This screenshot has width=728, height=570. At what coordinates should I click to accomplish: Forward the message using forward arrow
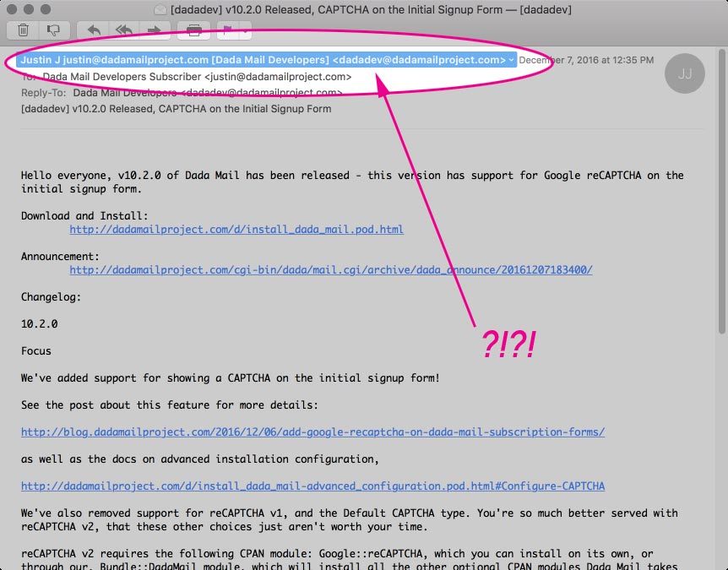(155, 30)
